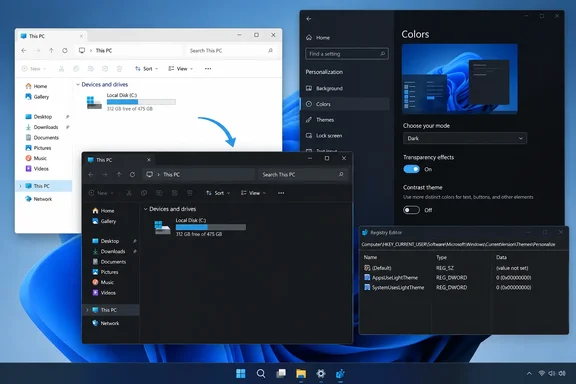Show hidden icons in system tray
The width and height of the screenshot is (576, 384).
529,374
